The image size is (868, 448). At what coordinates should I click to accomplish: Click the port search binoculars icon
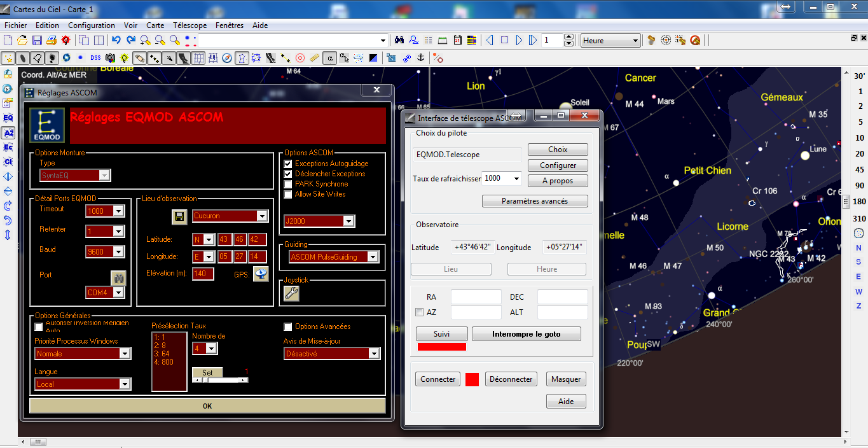pos(119,278)
